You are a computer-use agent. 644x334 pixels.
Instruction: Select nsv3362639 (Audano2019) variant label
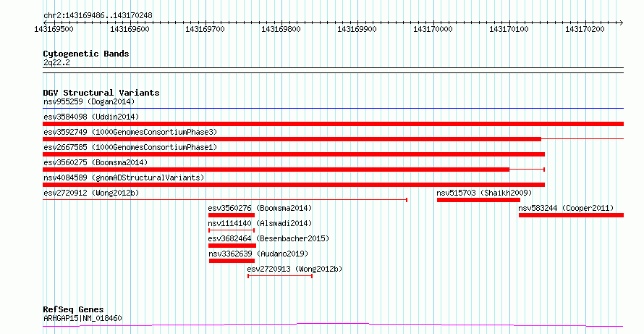coord(258,254)
